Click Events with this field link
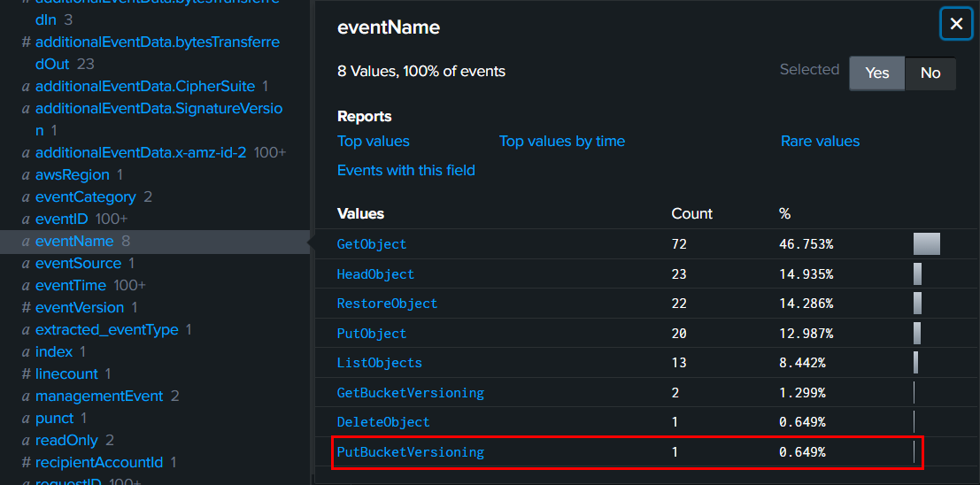This screenshot has height=485, width=980. (x=405, y=170)
